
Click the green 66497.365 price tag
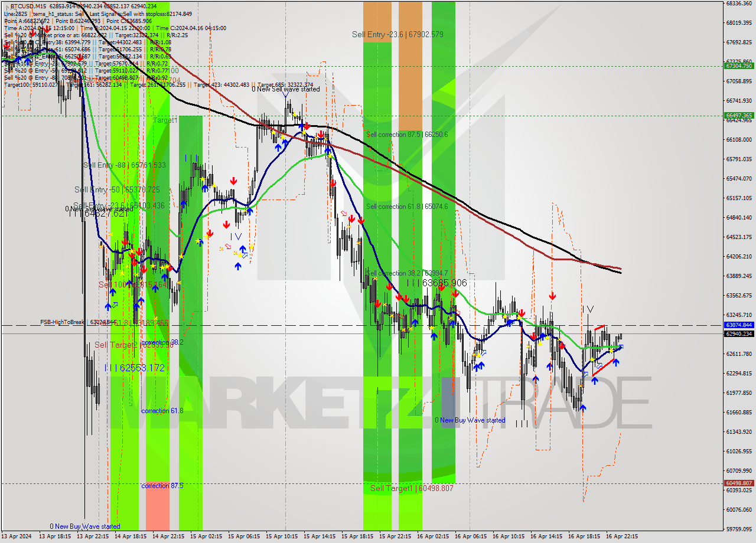tap(738, 115)
